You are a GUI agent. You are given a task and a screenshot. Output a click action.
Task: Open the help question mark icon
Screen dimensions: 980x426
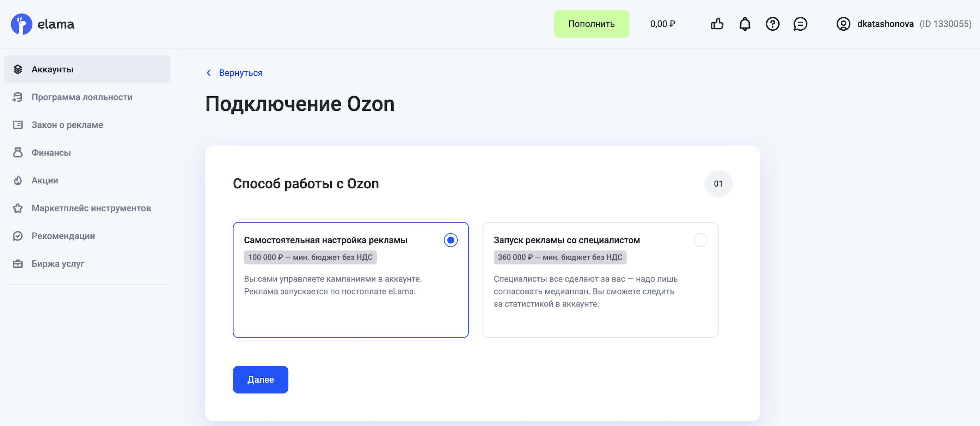point(772,24)
